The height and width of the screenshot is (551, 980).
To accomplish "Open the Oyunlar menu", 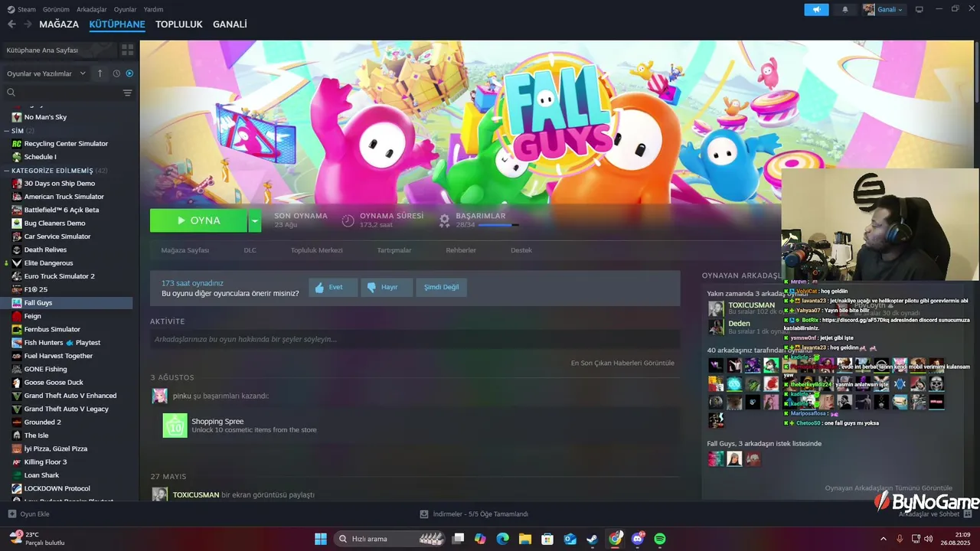I will (125, 9).
